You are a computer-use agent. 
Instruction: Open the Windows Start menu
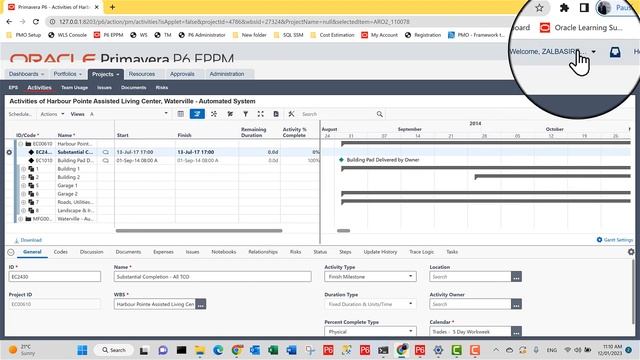tap(82, 350)
